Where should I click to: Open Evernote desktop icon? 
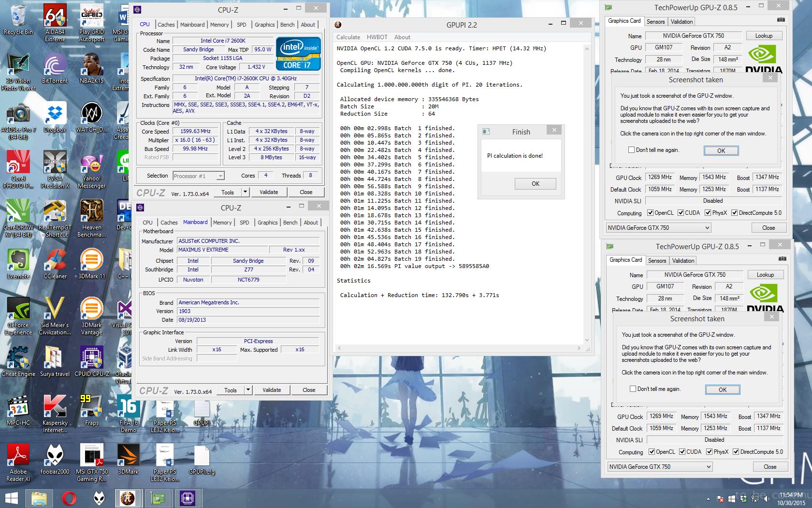click(18, 264)
